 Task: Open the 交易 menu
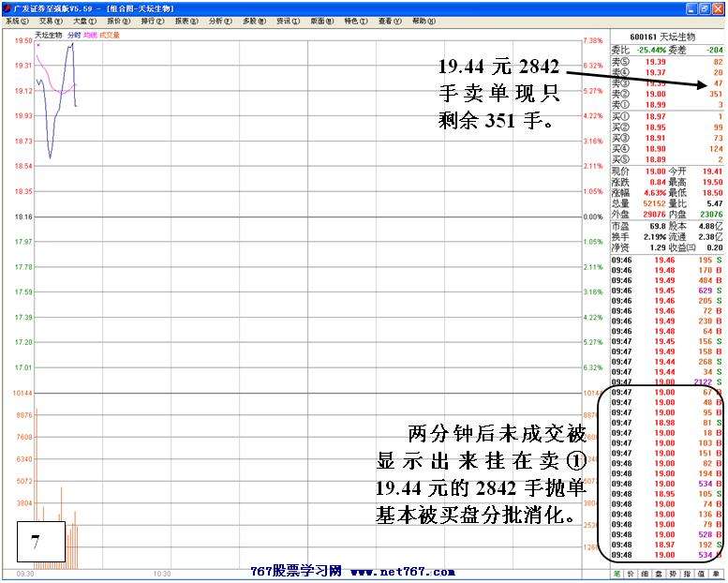click(49, 21)
